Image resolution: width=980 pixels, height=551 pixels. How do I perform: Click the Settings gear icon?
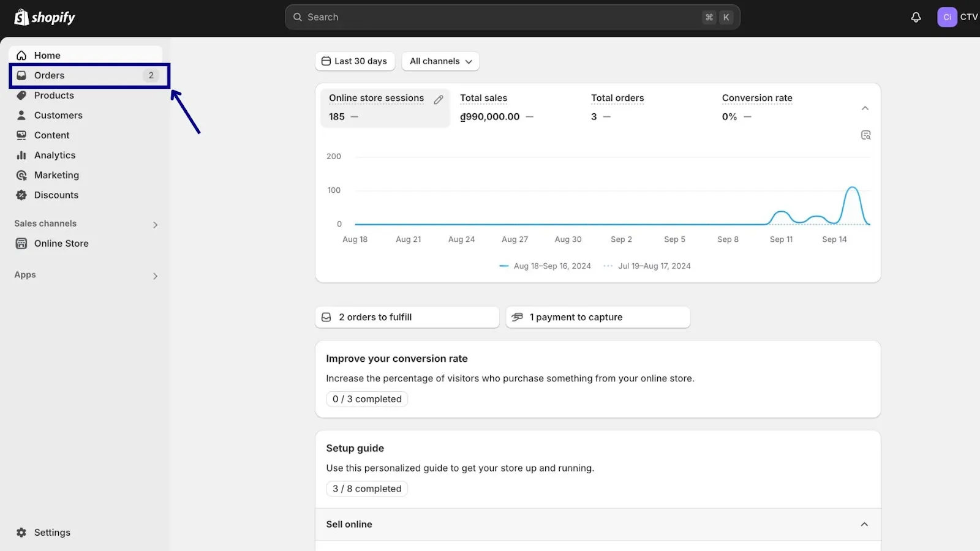click(x=21, y=533)
